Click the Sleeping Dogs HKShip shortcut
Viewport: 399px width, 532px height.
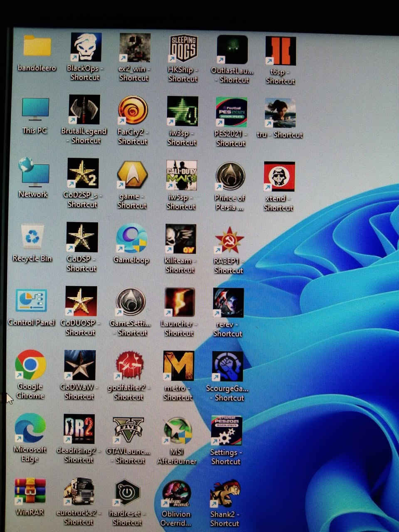pyautogui.click(x=183, y=49)
